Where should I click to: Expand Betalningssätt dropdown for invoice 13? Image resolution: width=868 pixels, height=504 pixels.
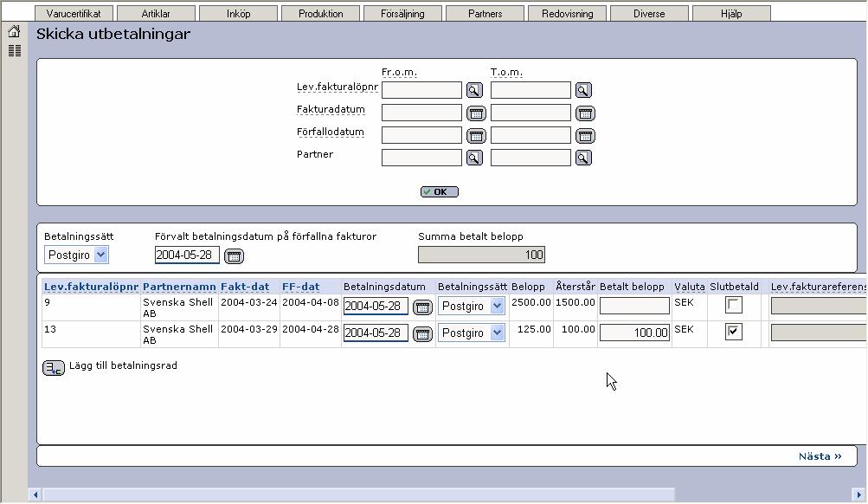pos(497,333)
